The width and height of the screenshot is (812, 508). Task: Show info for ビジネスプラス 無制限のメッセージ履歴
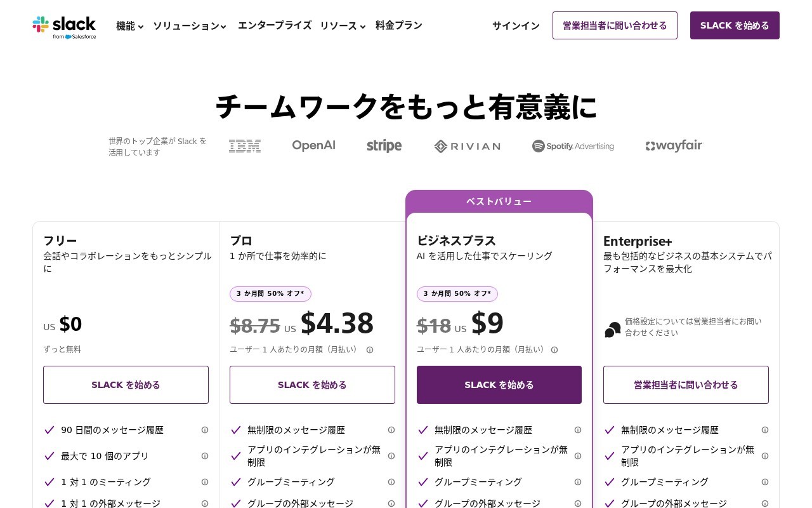578,430
